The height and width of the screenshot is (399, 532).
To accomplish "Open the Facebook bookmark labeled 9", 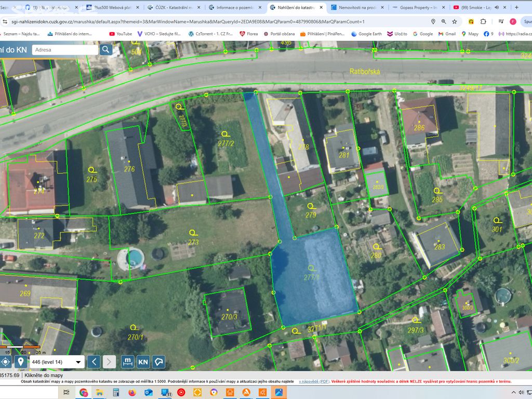I will [488, 34].
